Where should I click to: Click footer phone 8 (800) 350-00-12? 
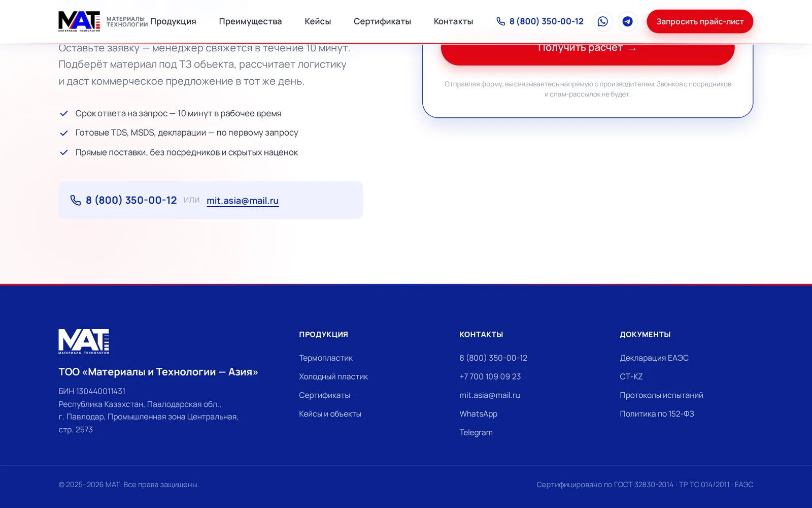(x=493, y=358)
